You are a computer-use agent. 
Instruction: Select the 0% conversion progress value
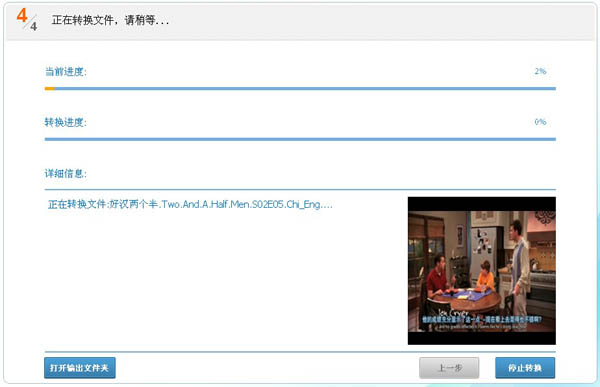pos(540,122)
